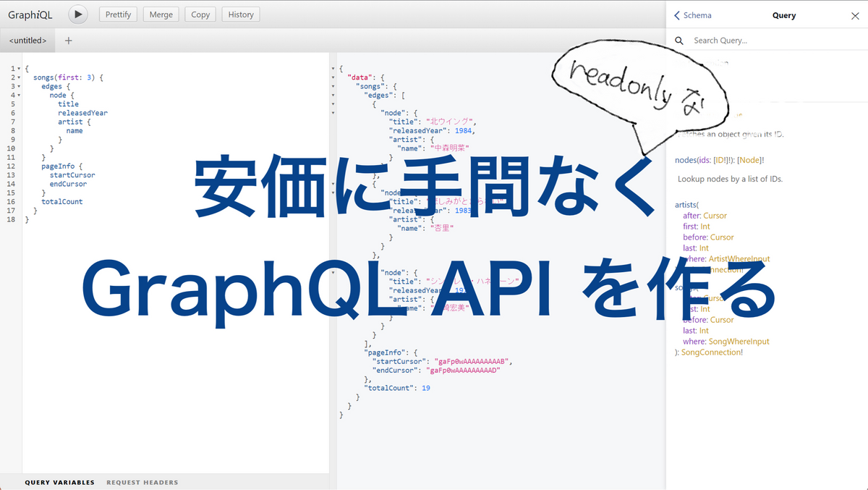Go back to Schema in docs panel
This screenshot has width=868, height=490.
(693, 15)
